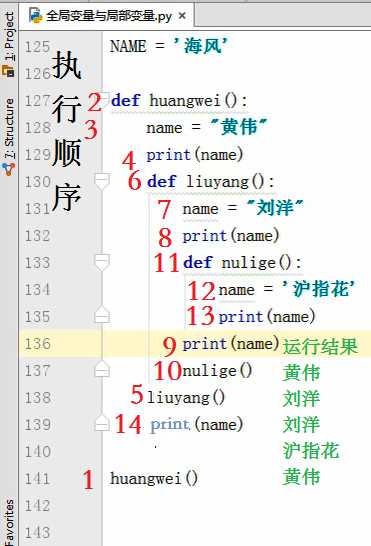Click print(name) on line 135
This screenshot has height=546, width=371.
tap(267, 317)
